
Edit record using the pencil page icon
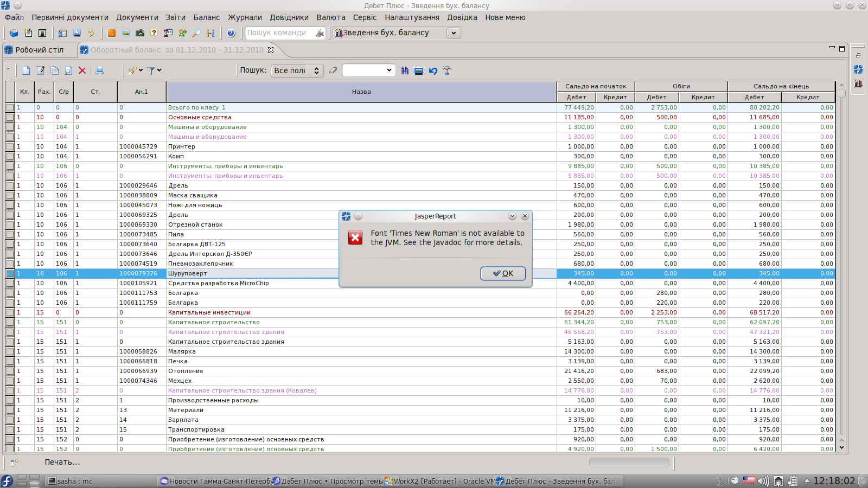click(x=40, y=70)
